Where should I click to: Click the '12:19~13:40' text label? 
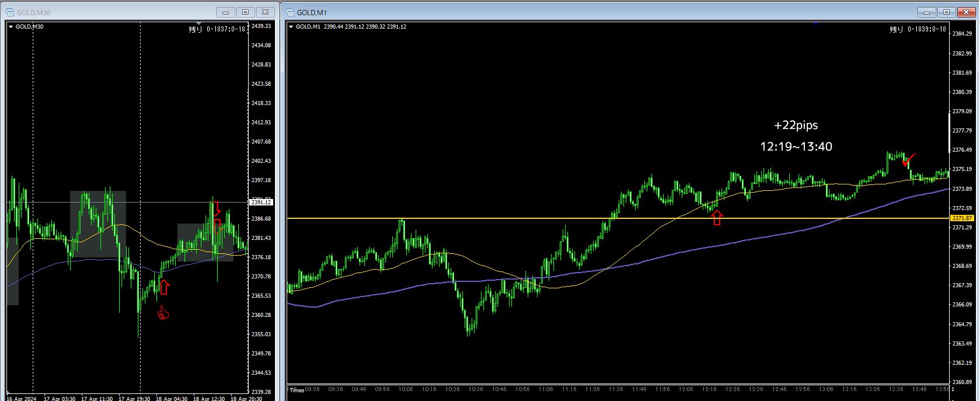(796, 147)
